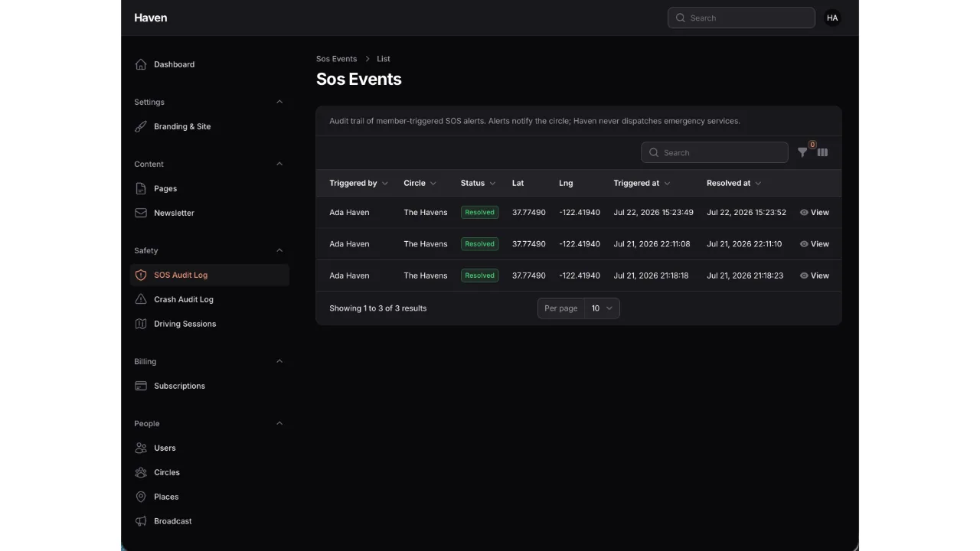
Task: Sort table by Triggered by column
Action: (x=358, y=183)
